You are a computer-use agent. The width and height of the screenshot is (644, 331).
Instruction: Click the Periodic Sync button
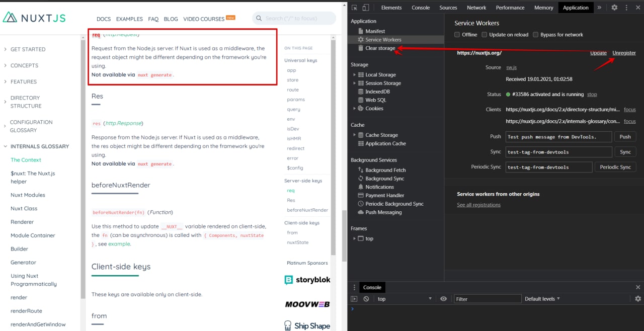tap(615, 167)
